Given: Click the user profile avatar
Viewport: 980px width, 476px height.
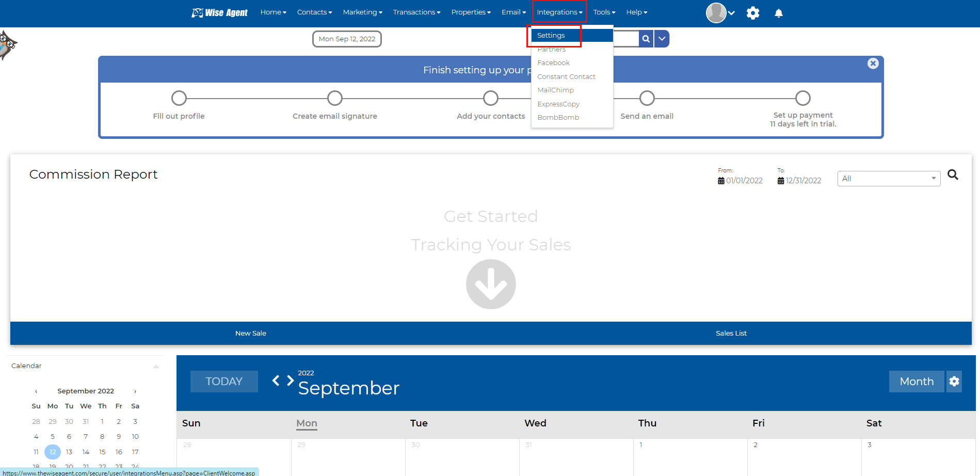Looking at the screenshot, I should 716,13.
